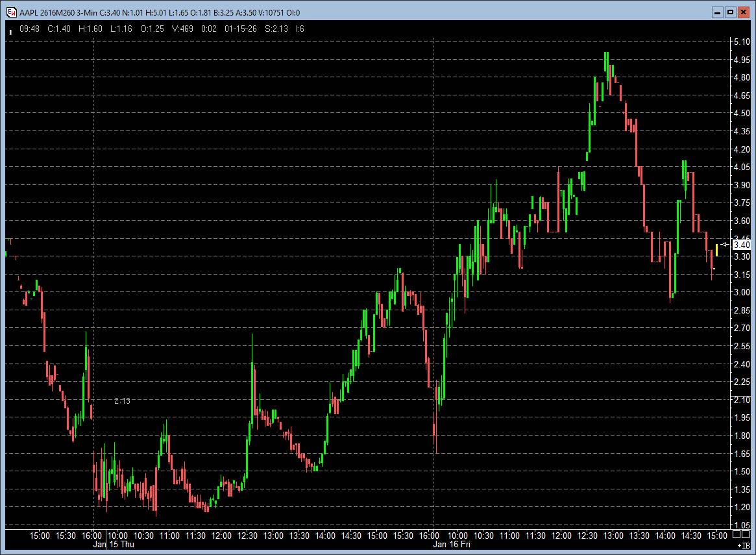Click the 5.10 price axis label
Screen dimensions: 756x555
click(x=741, y=42)
